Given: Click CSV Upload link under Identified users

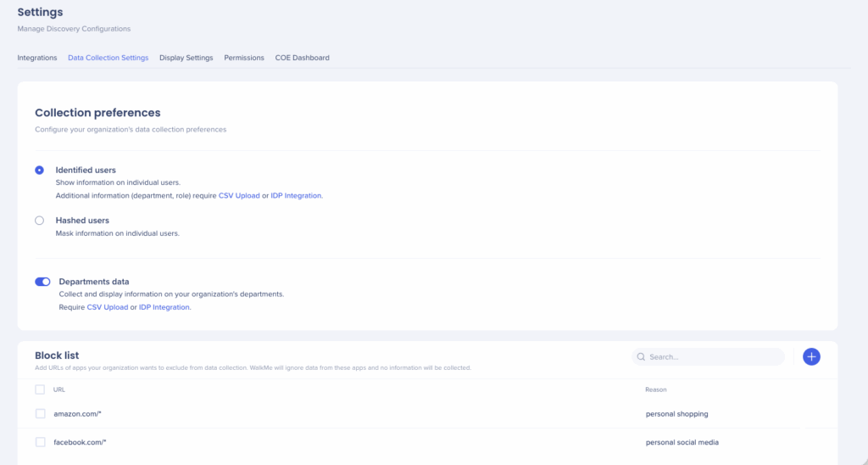Looking at the screenshot, I should (239, 195).
